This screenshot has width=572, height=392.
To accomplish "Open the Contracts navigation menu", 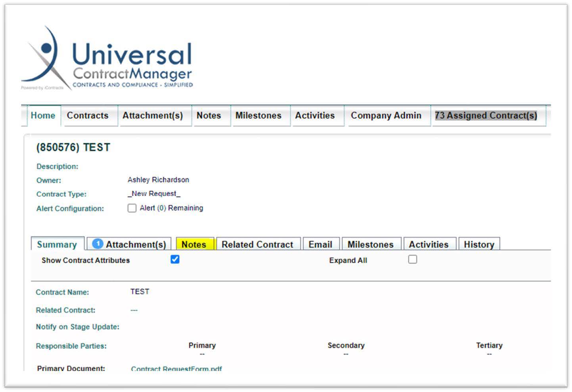I will tap(88, 115).
